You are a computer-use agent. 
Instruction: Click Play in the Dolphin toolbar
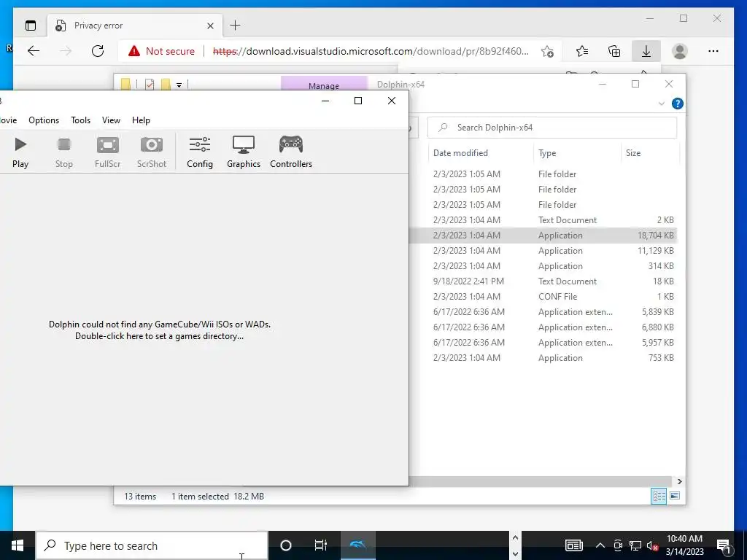[x=20, y=152]
